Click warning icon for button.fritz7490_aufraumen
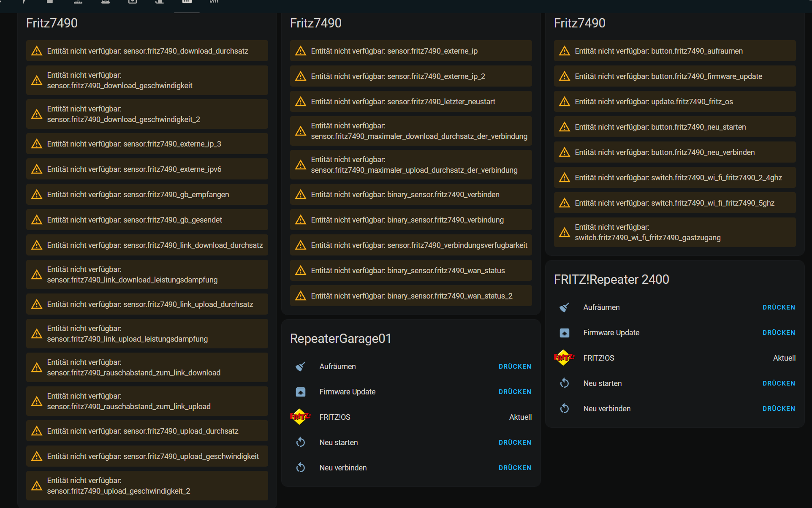This screenshot has height=508, width=812. click(565, 51)
